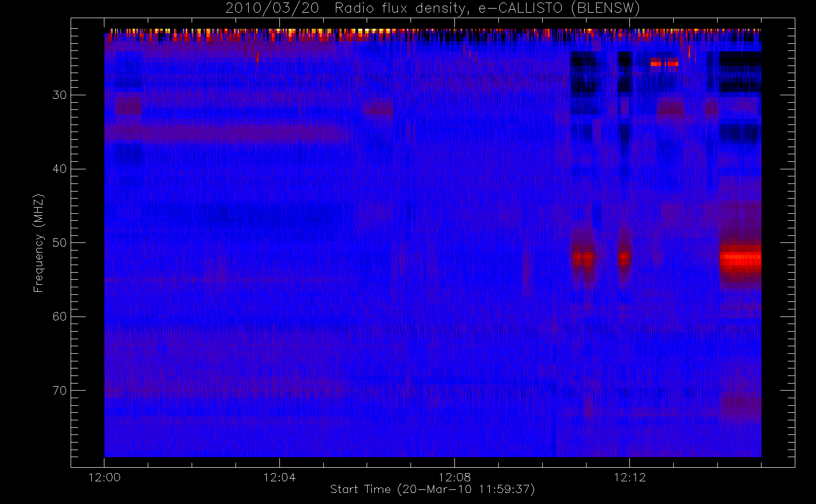The height and width of the screenshot is (504, 816).
Task: Click the plot title 'Radio flux density, e-CALLISTO (BLENSW)'
Action: [x=487, y=9]
